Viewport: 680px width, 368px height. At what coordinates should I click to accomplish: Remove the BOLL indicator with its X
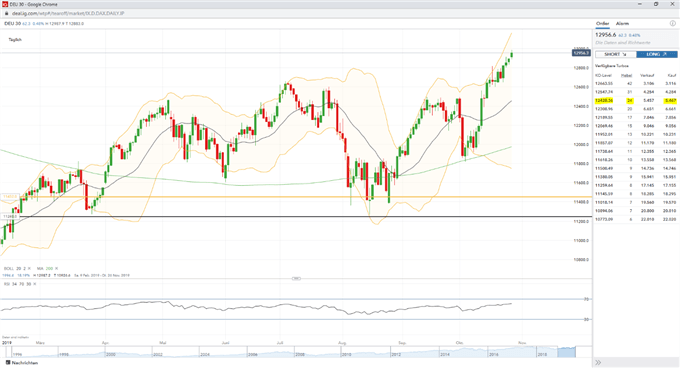[x=29, y=269]
